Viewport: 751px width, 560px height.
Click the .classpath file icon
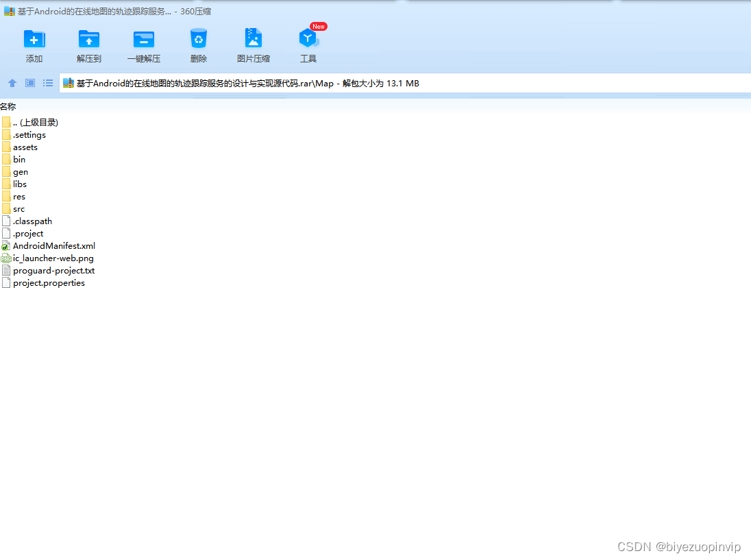[6, 221]
